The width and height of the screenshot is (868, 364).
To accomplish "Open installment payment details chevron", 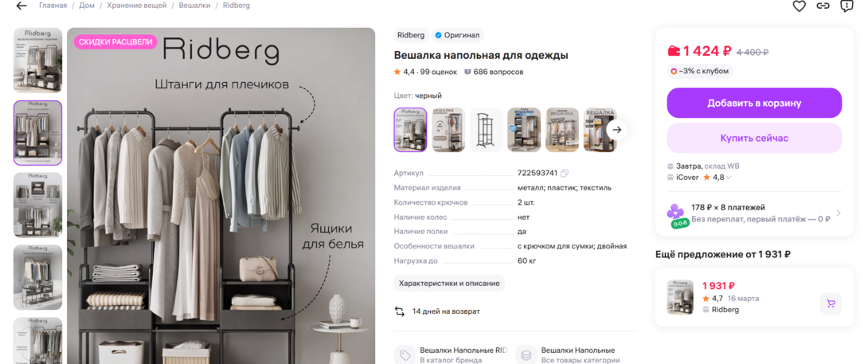I will click(839, 213).
